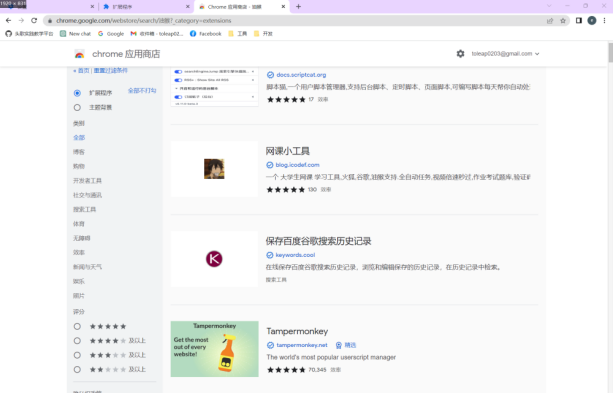Open the New chat bookmark
614x394 pixels.
[75, 34]
